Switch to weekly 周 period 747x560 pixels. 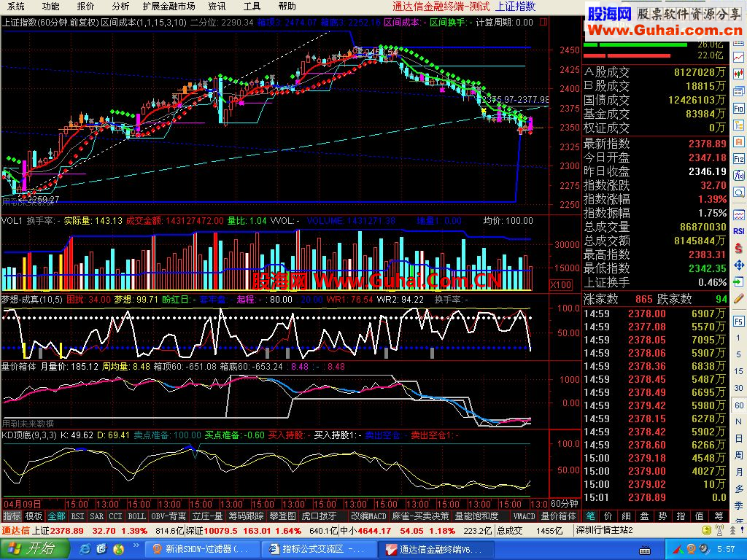(x=739, y=456)
